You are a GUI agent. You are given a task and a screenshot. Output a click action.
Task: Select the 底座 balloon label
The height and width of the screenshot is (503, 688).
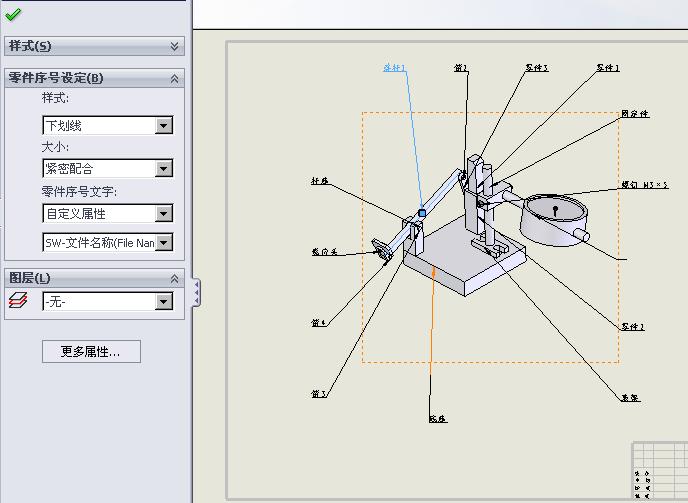[x=438, y=419]
